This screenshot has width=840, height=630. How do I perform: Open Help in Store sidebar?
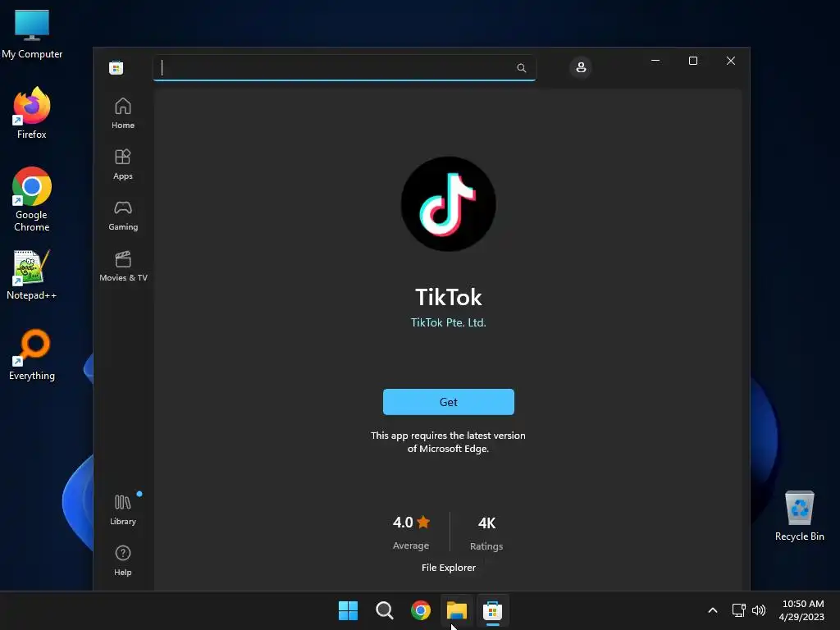coord(123,560)
